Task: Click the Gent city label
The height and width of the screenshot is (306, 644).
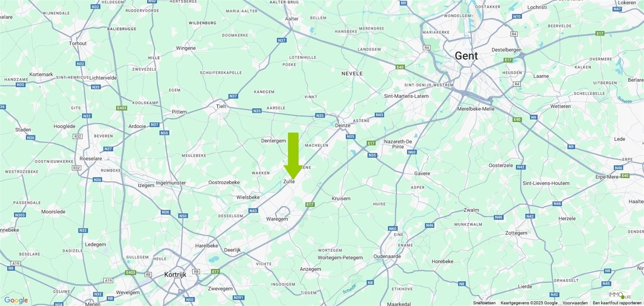Action: tap(466, 56)
